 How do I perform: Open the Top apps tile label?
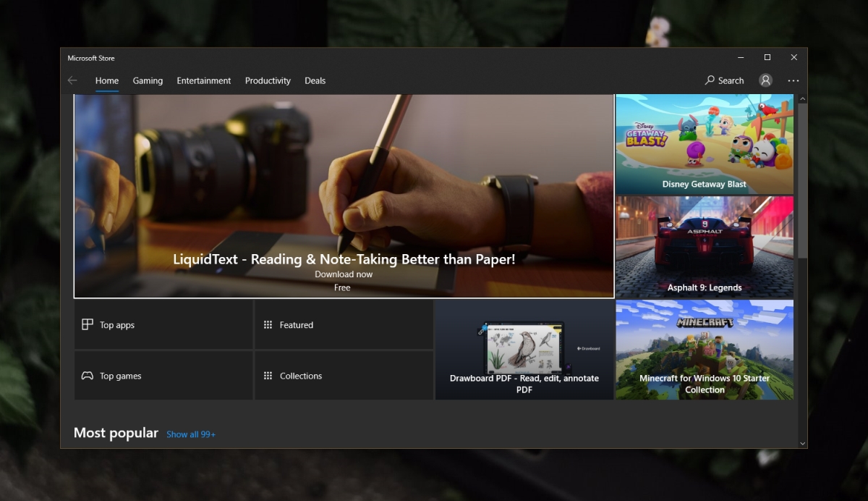click(x=117, y=325)
